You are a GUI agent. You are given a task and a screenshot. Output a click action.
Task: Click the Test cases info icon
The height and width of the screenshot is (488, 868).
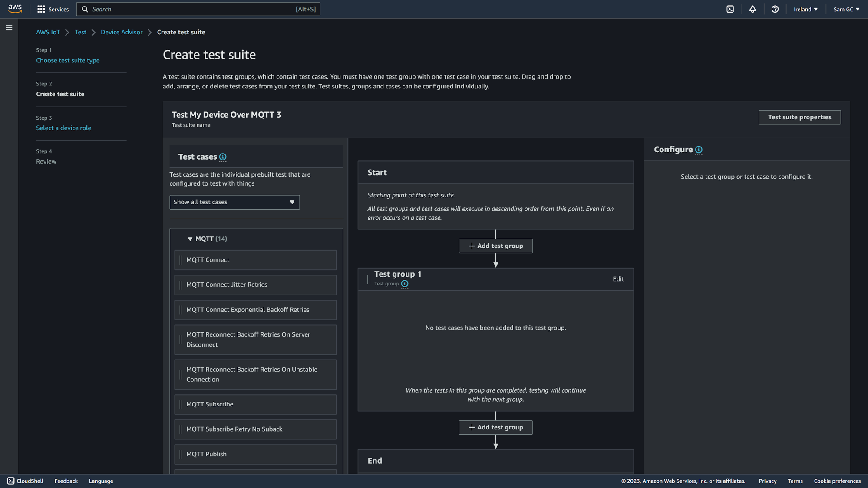tap(223, 157)
